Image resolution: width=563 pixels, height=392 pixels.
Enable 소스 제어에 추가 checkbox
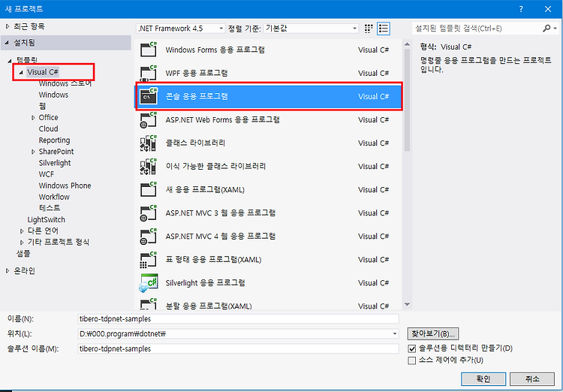click(x=412, y=360)
